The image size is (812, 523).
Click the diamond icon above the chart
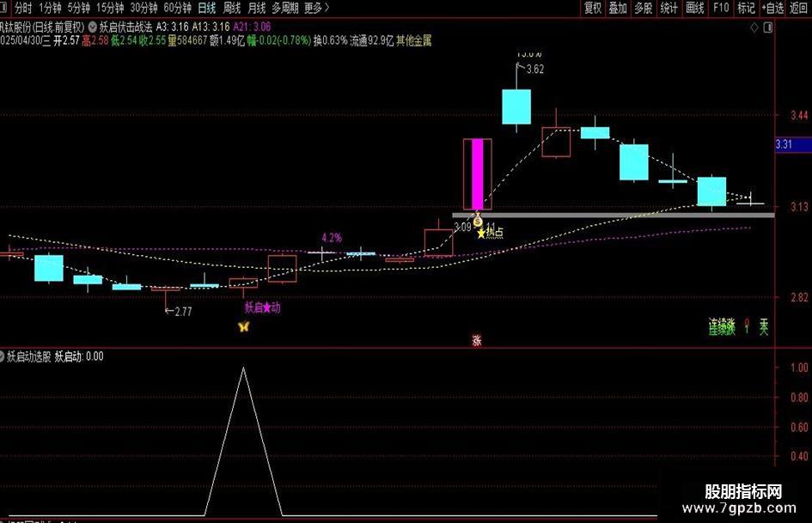(x=754, y=27)
